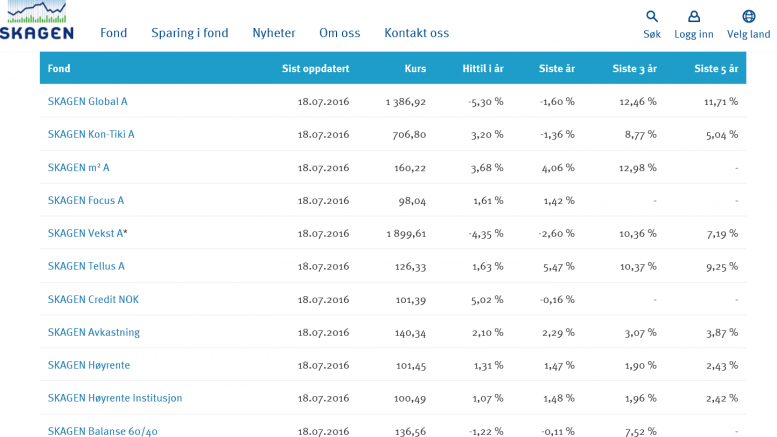Select the 3,68 % year-to-date value
Viewport: 777px width, 437px height.
coord(488,167)
